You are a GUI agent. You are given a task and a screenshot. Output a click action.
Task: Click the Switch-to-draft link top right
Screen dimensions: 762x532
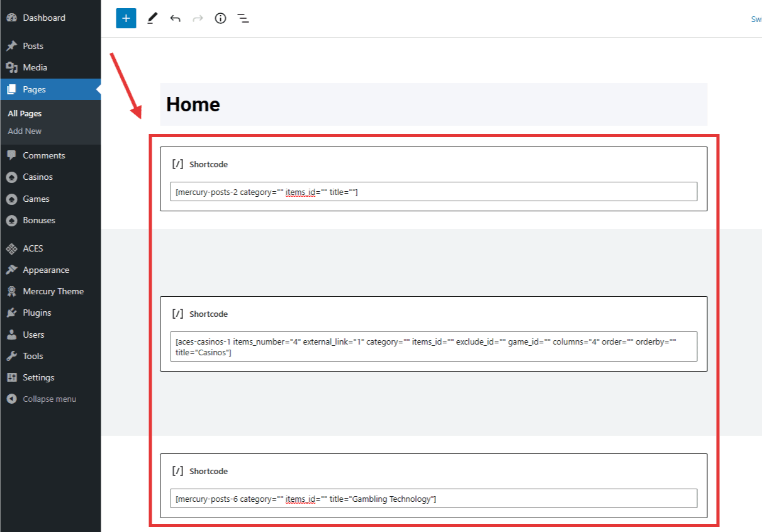[756, 19]
